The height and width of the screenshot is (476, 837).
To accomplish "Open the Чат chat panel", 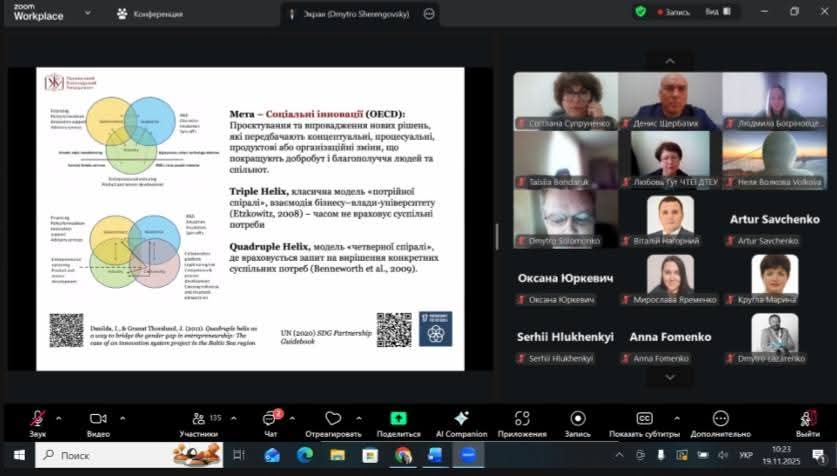I will coord(270,419).
